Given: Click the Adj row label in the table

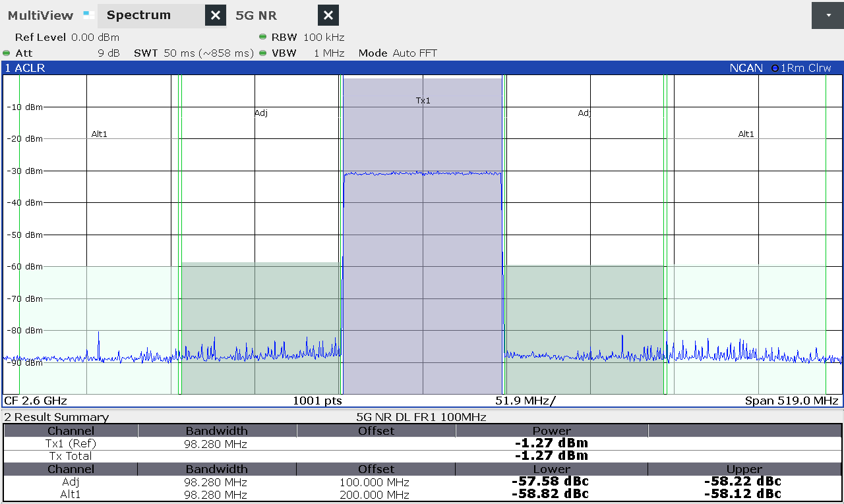Looking at the screenshot, I should point(71,482).
